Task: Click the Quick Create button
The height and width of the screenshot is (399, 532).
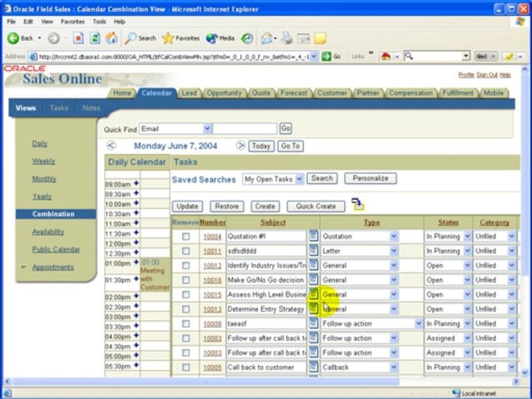Action: point(316,206)
